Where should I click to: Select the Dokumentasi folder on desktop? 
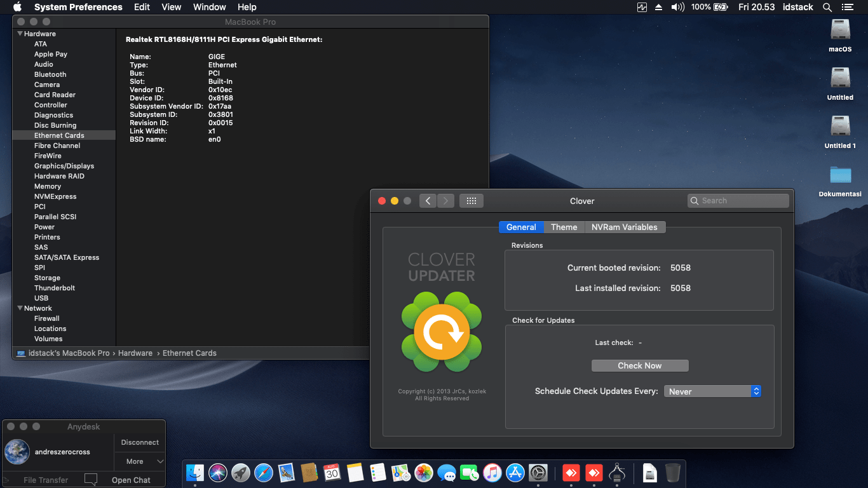click(x=840, y=180)
